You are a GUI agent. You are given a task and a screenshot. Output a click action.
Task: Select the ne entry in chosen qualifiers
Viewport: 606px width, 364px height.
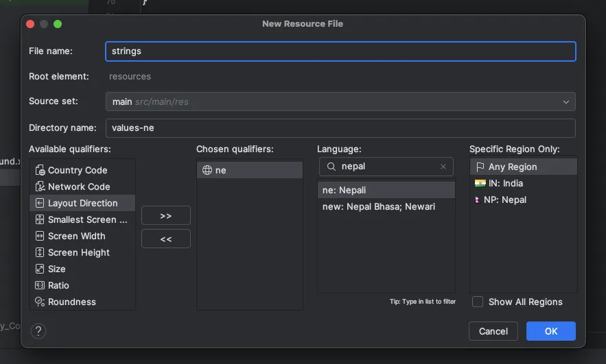click(250, 170)
